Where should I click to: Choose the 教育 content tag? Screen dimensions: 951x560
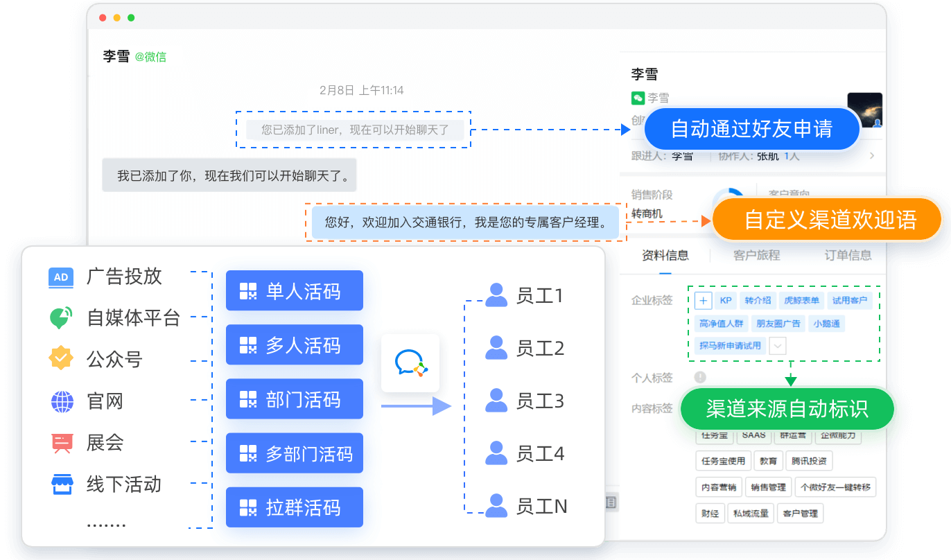[768, 461]
